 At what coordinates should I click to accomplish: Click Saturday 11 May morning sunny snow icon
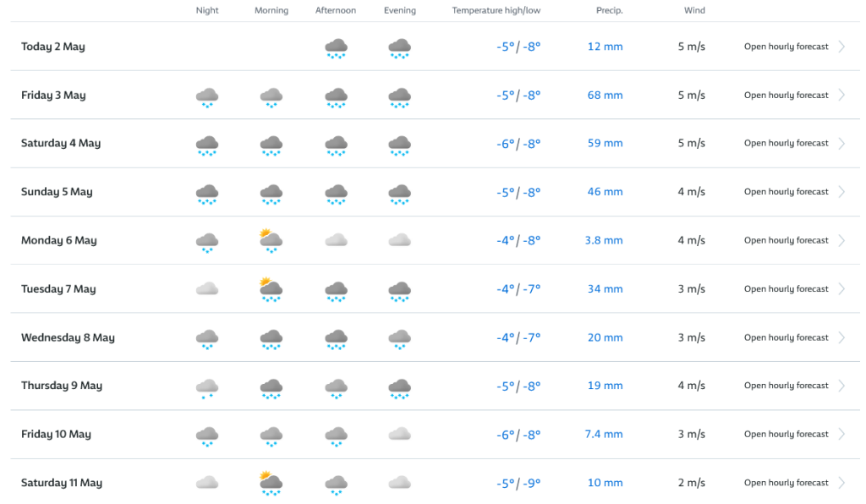point(271,483)
